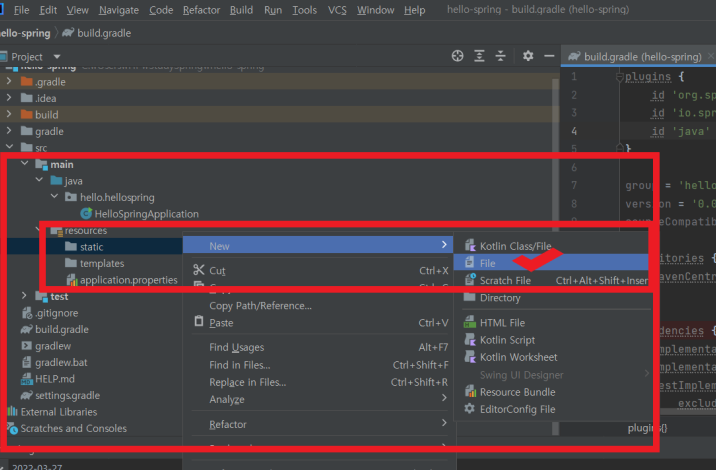Viewport: 716px width, 470px height.
Task: Open the Build menu
Action: click(241, 10)
